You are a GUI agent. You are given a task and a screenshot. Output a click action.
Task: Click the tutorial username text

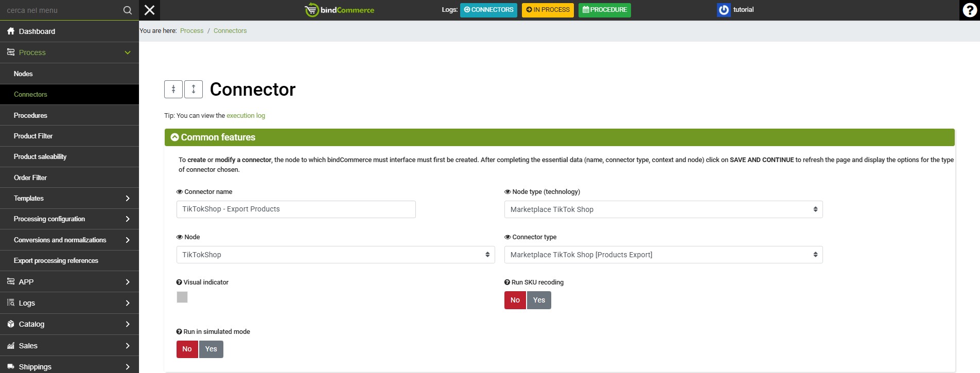point(743,10)
